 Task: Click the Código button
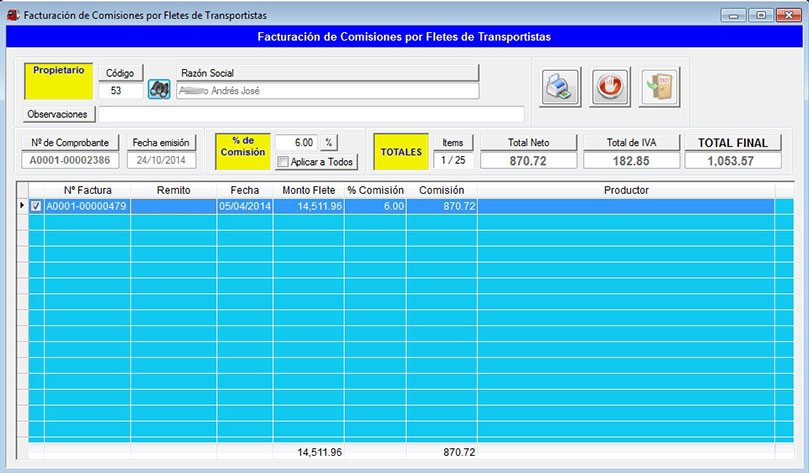(120, 73)
